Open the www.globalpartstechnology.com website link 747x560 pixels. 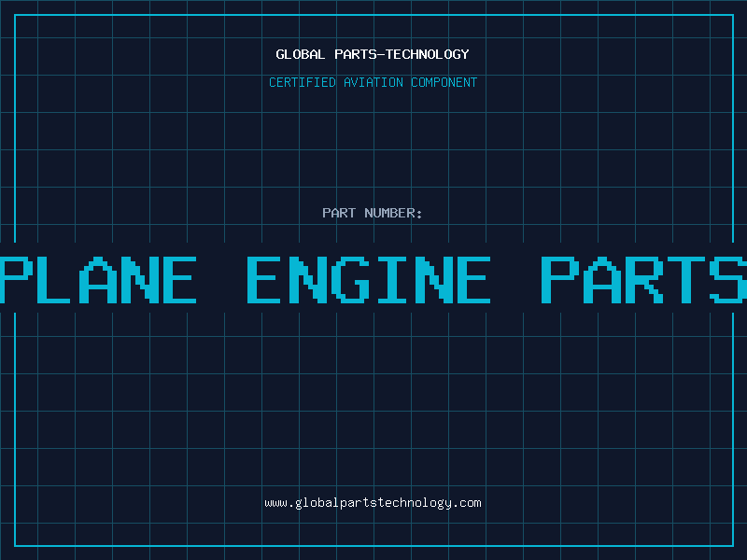tap(373, 503)
